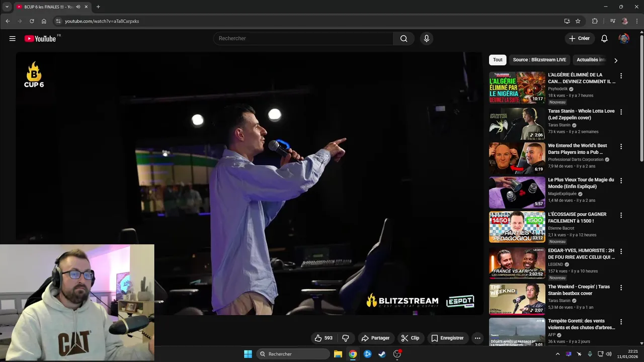Select the Actualités chip
This screenshot has width=644, height=362.
tap(591, 60)
